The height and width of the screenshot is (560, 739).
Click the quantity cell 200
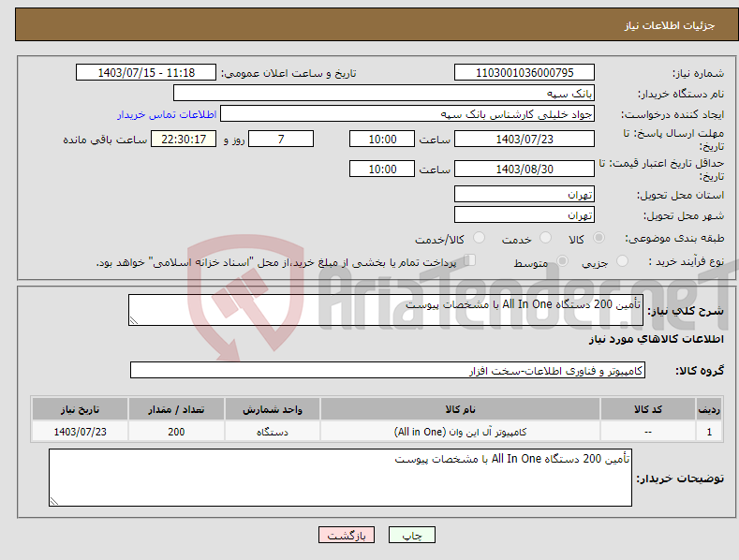tap(176, 432)
